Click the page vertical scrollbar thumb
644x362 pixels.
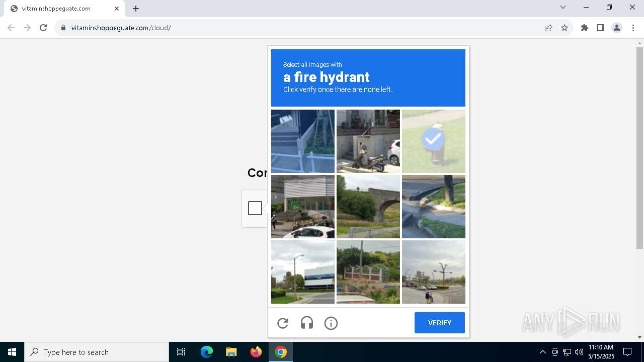pyautogui.click(x=640, y=148)
